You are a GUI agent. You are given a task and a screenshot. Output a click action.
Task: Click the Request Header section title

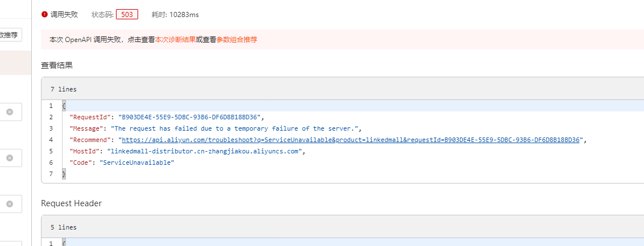(x=71, y=203)
